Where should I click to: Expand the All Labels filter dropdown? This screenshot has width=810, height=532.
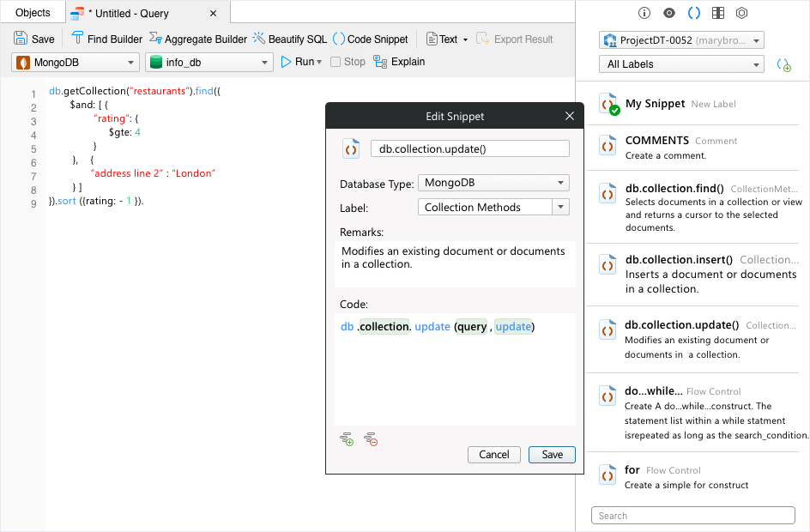pos(681,64)
